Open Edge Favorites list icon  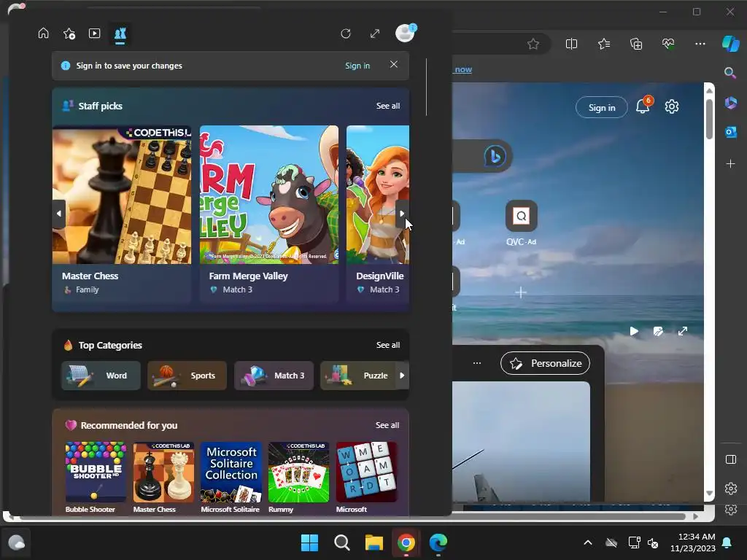(603, 44)
